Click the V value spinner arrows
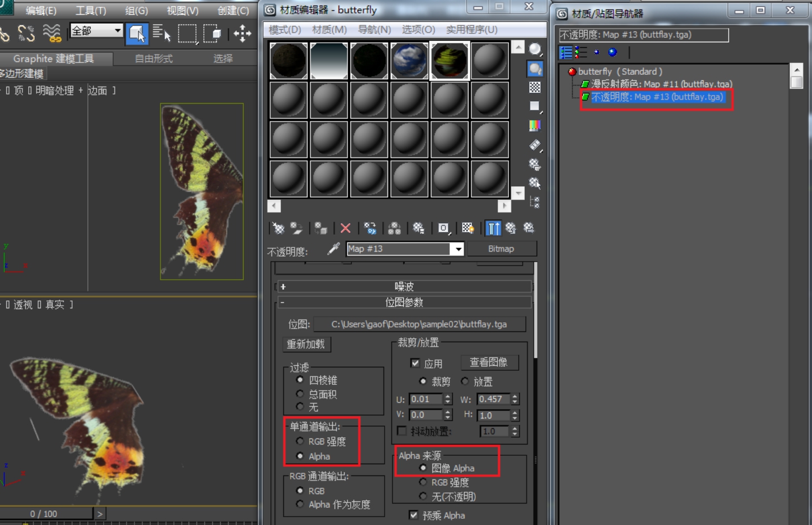The width and height of the screenshot is (812, 525). [x=448, y=415]
